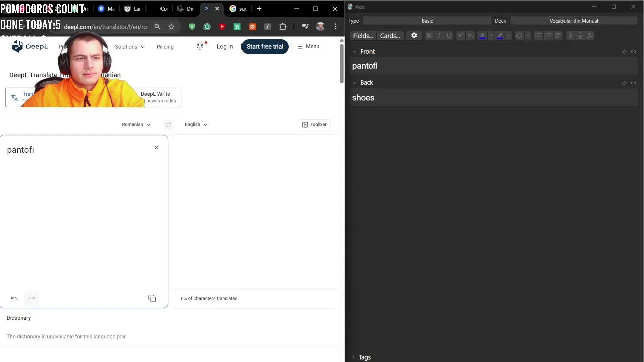Click Start free trial button
This screenshot has height=362, width=644.
[265, 46]
